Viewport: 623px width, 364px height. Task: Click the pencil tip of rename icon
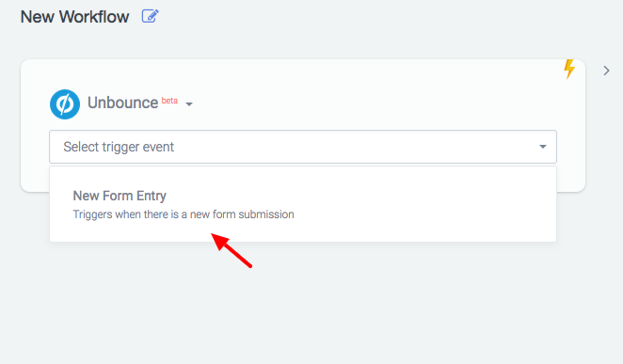155,13
